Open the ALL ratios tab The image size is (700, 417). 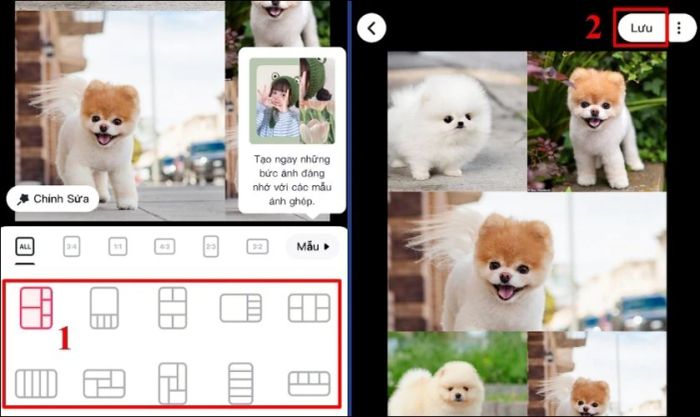coord(25,246)
